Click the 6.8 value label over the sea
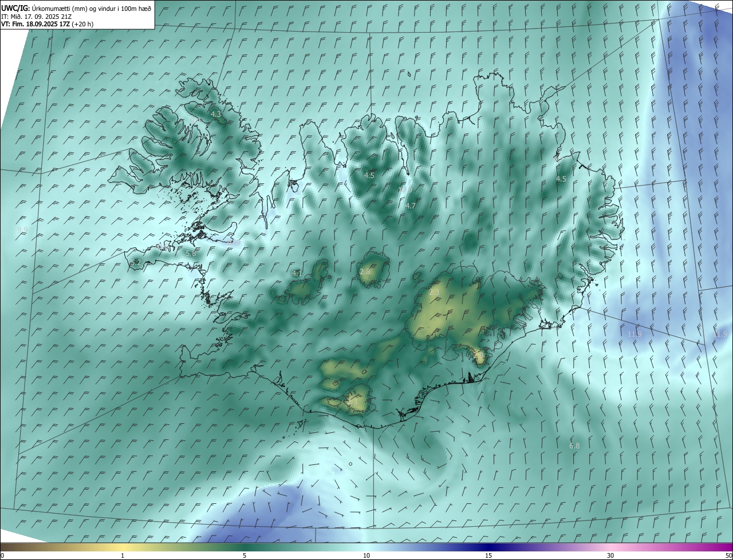733x560 pixels. tap(574, 445)
